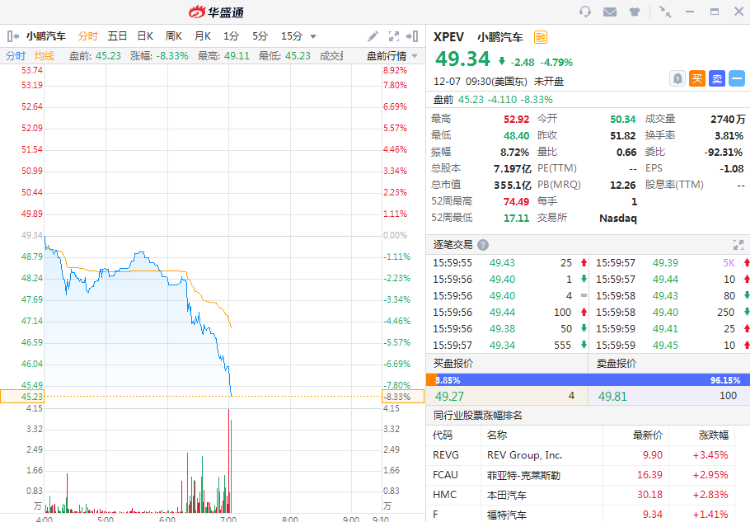Click the 交易所 value Nasdaq

click(x=618, y=218)
